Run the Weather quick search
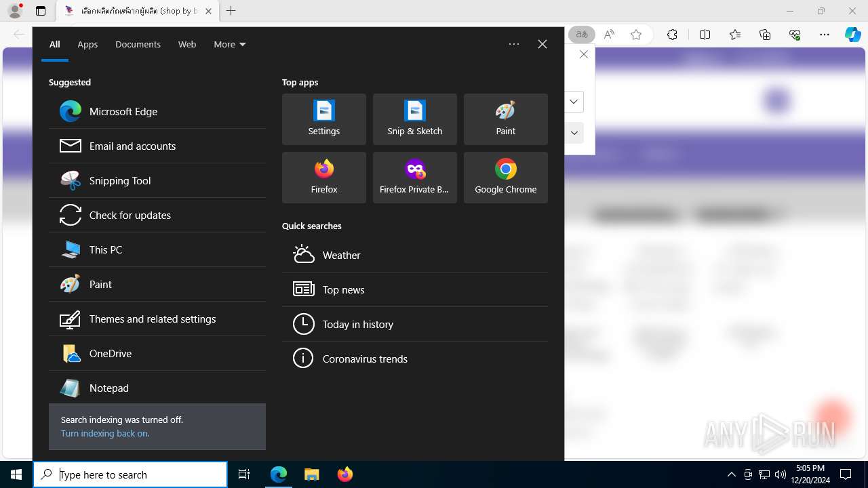The width and height of the screenshot is (868, 488). [415, 255]
